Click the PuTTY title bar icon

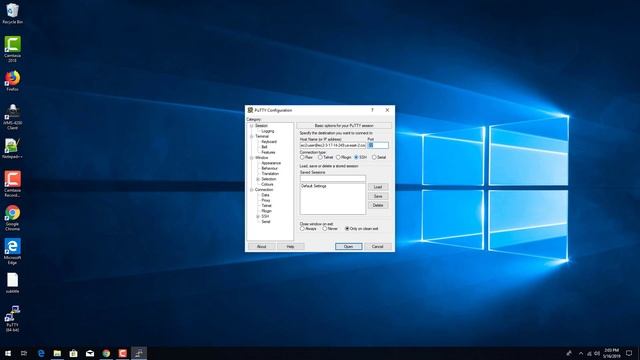(x=250, y=110)
